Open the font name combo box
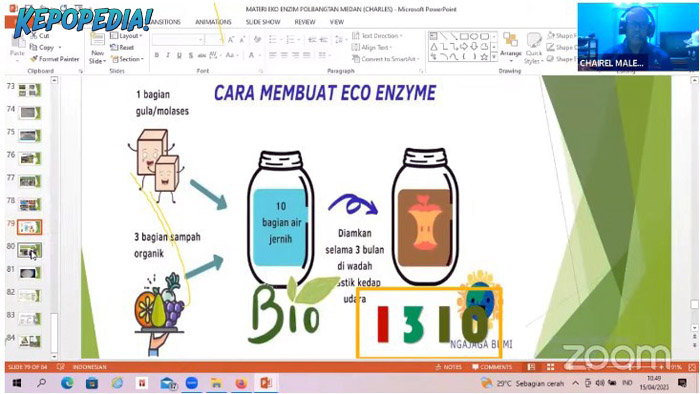Screen dimensions: 700x394 [x=178, y=40]
